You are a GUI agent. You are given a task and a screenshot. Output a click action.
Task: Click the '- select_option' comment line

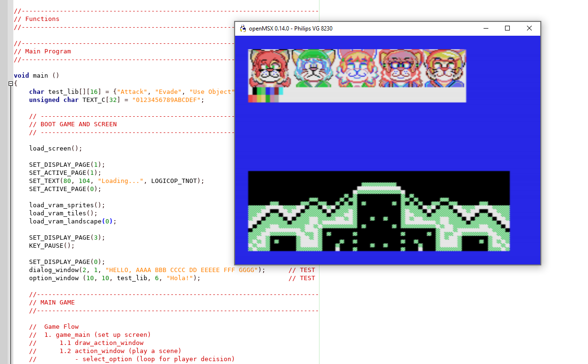coord(155,359)
